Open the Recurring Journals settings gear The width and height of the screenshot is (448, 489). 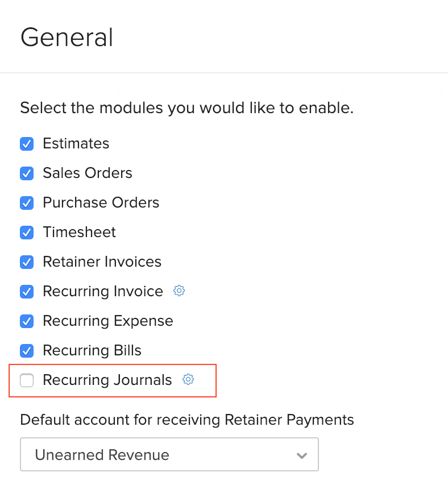tap(188, 380)
